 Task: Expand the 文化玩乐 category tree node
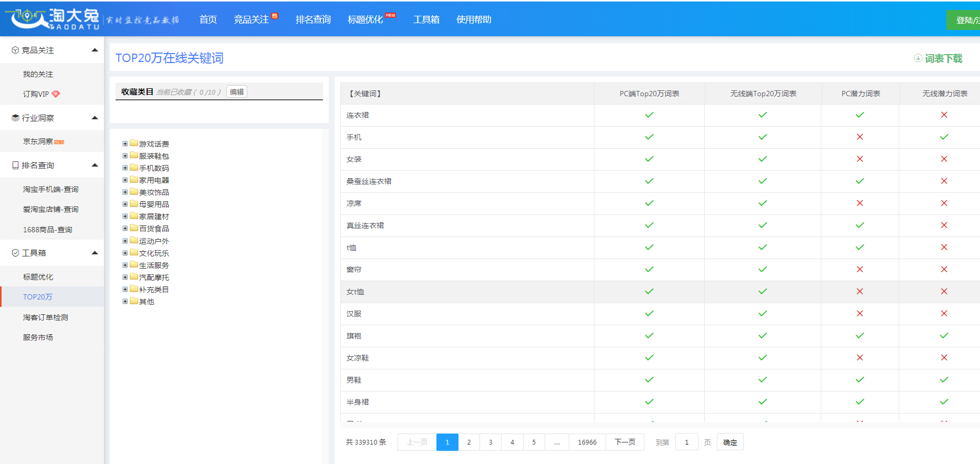pyautogui.click(x=125, y=253)
